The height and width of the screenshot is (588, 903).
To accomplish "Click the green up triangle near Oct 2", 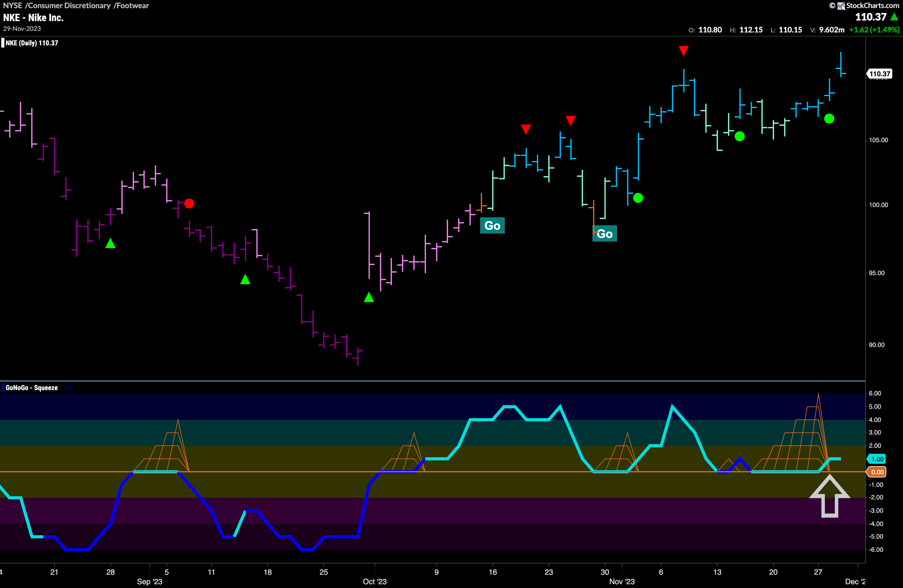I will [x=369, y=297].
